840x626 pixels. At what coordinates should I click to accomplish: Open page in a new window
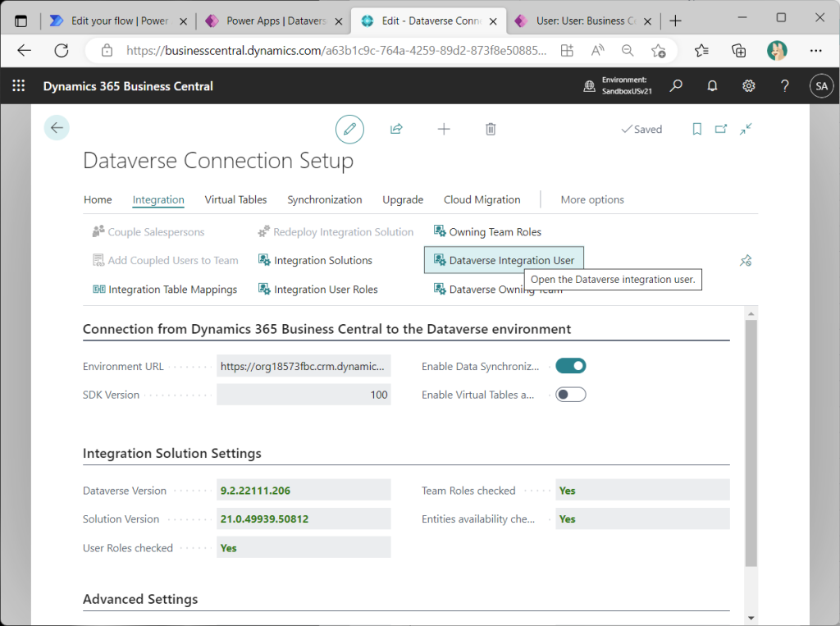tap(721, 129)
